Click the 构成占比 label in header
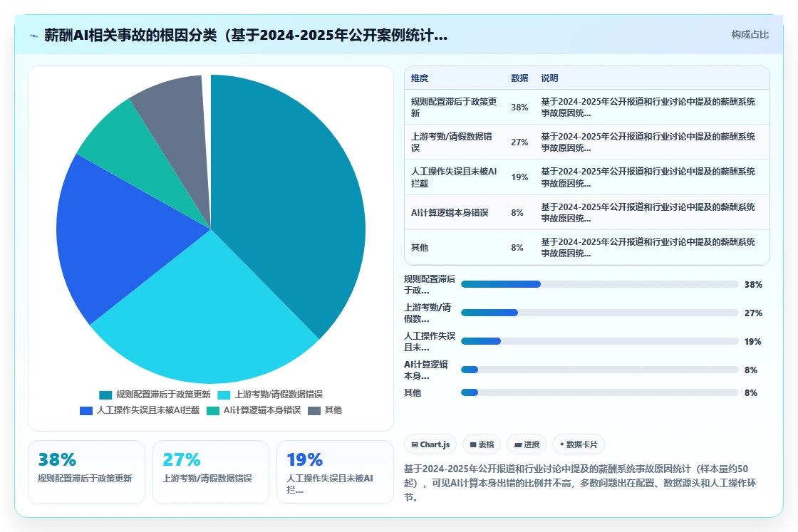The height and width of the screenshot is (532, 798). [750, 35]
